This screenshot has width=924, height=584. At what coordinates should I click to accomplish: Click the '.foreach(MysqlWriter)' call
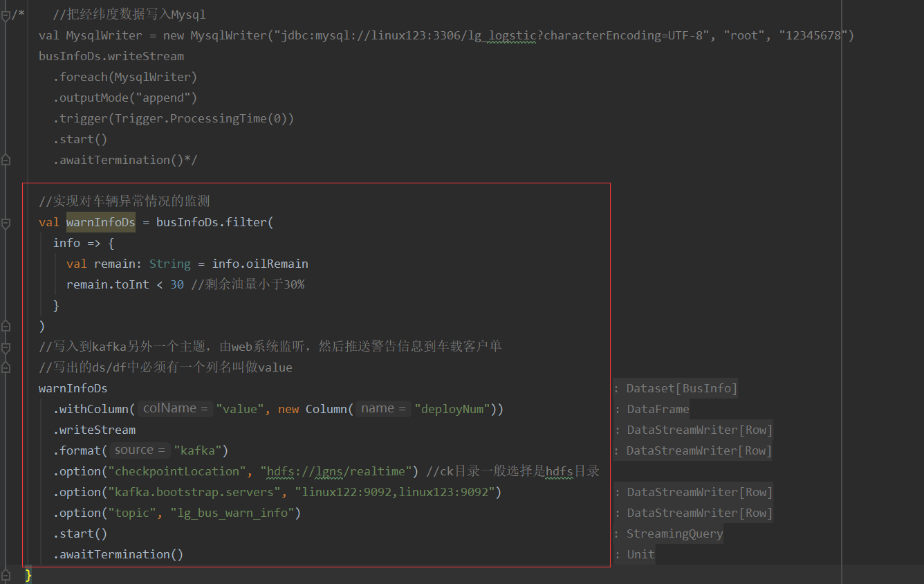click(125, 77)
